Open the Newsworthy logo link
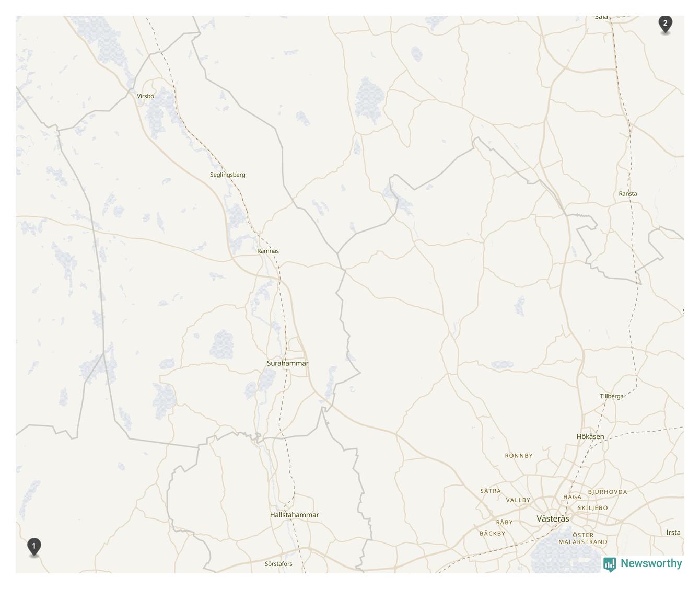 [x=643, y=564]
